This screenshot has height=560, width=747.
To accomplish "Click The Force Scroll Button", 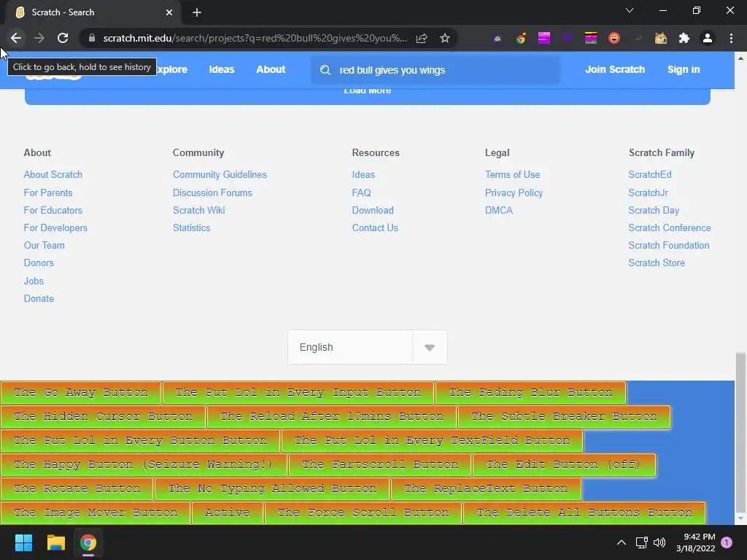I will (x=363, y=513).
